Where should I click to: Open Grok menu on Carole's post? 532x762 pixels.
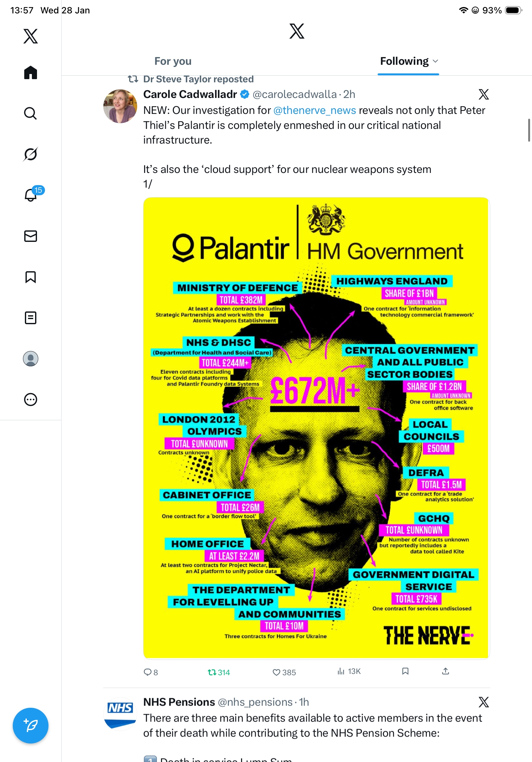click(x=484, y=94)
